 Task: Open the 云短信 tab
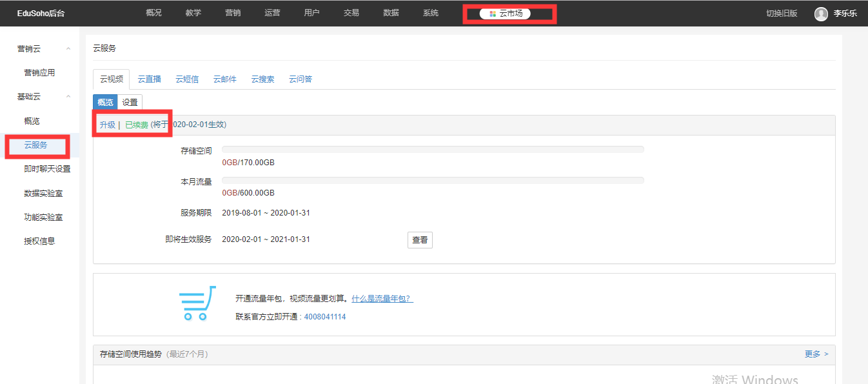coord(187,79)
